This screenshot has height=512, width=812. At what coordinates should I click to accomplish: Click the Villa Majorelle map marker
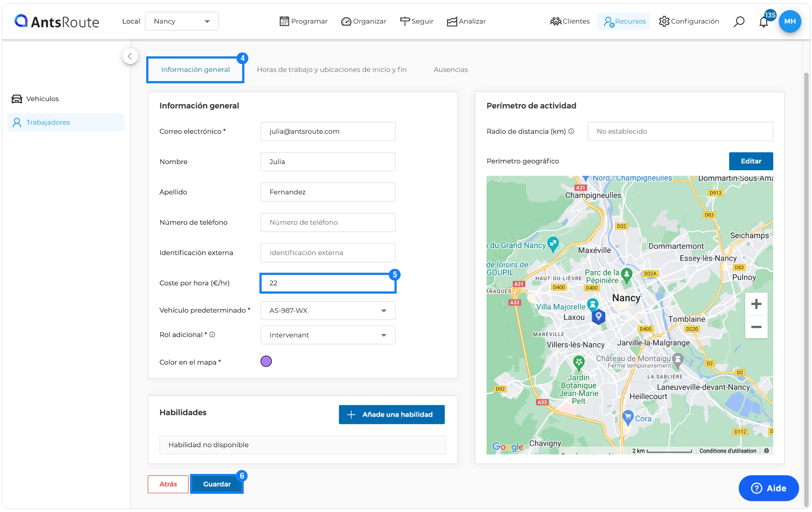[593, 305]
